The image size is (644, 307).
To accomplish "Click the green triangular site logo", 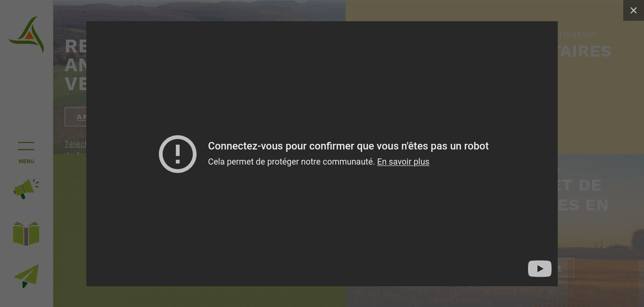I will click(x=26, y=34).
